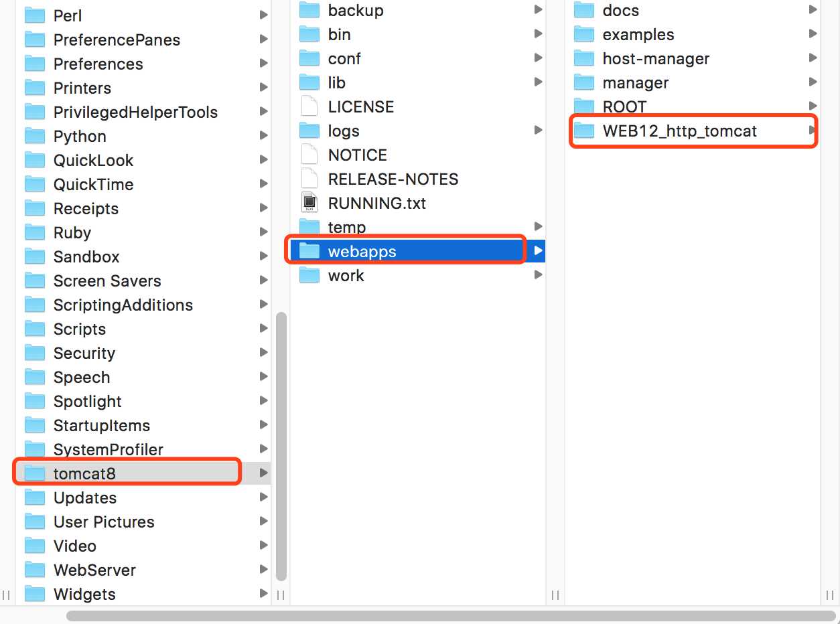Click the QuickLook folder icon

pyautogui.click(x=35, y=160)
